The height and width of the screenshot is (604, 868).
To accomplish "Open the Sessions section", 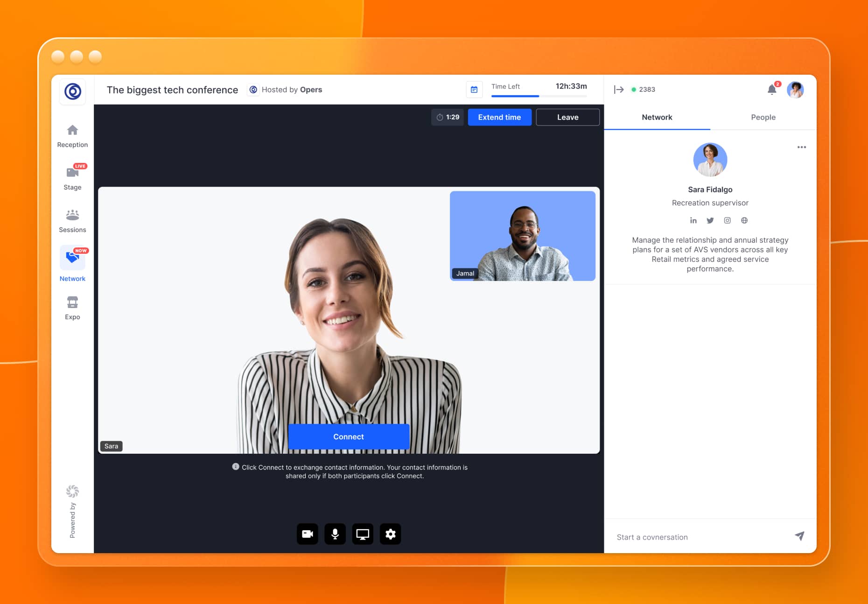I will [72, 215].
